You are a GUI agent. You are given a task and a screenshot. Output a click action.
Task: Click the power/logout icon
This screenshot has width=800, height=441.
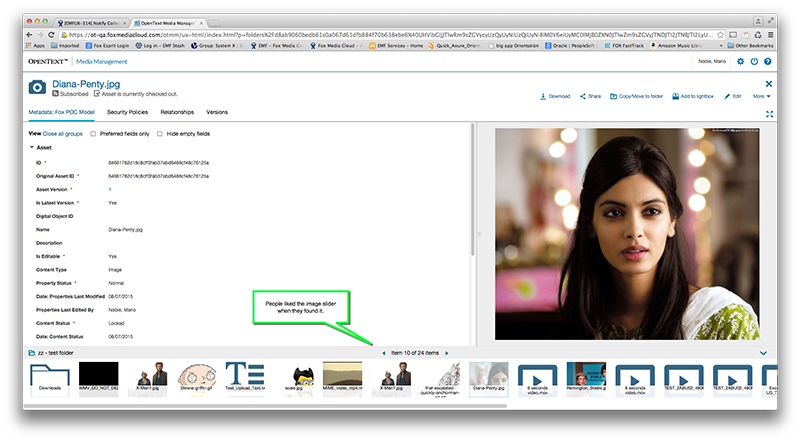pyautogui.click(x=754, y=62)
